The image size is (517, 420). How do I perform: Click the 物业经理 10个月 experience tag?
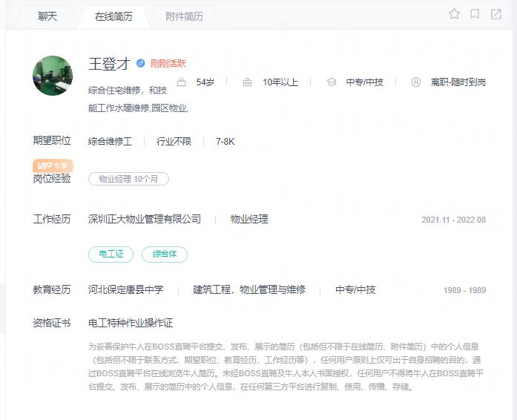coord(128,179)
